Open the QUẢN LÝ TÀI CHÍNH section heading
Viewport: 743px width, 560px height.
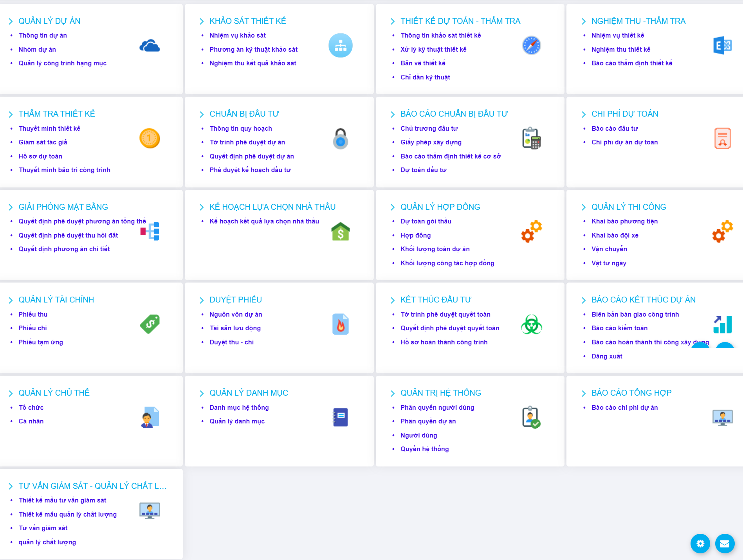point(56,300)
